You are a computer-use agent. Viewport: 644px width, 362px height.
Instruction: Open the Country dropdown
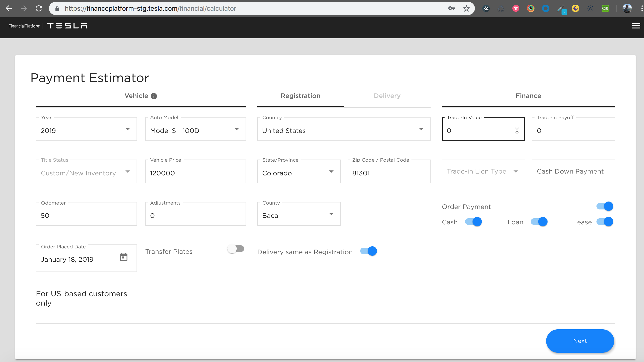344,129
